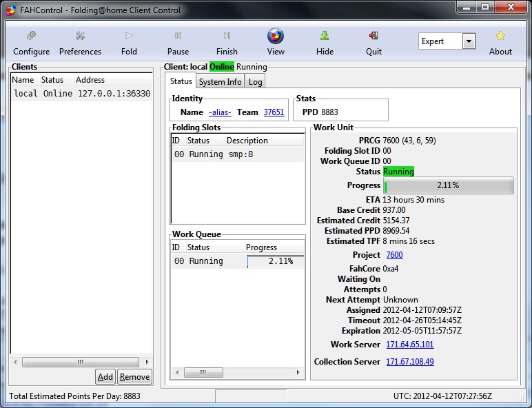Click the Clients list scroll right arrow
This screenshot has height=408, width=532.
point(147,362)
